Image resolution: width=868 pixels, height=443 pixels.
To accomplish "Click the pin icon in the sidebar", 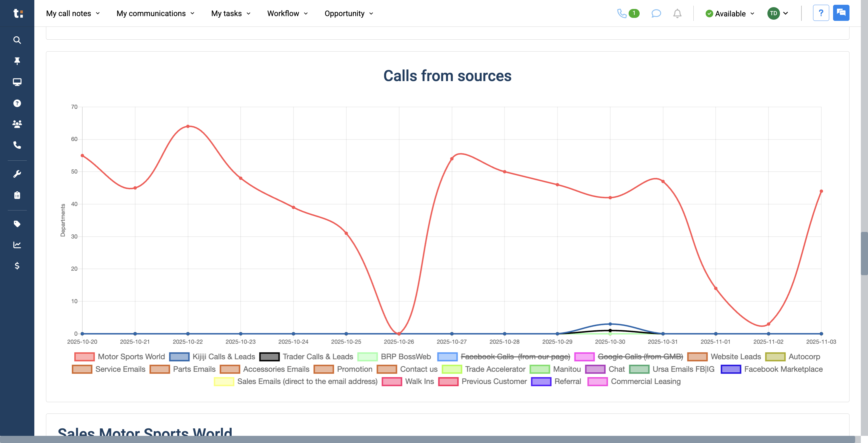I will tap(17, 61).
